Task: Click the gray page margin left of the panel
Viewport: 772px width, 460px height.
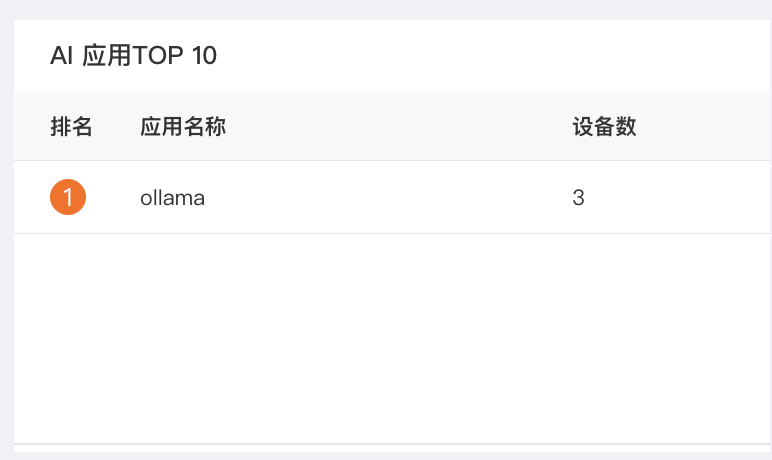Action: click(x=6, y=236)
